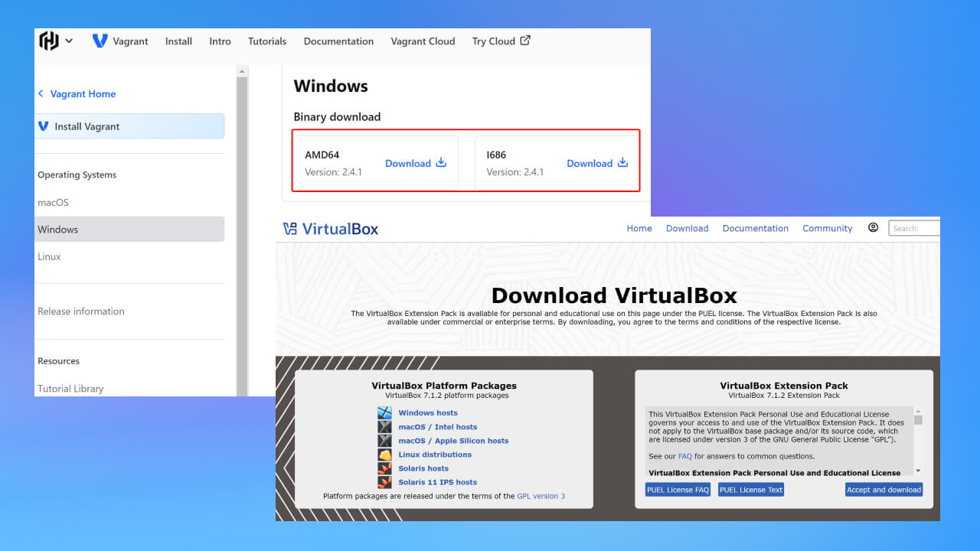The width and height of the screenshot is (980, 551).
Task: Open Documentation in VirtualBox navigation
Action: (x=755, y=228)
